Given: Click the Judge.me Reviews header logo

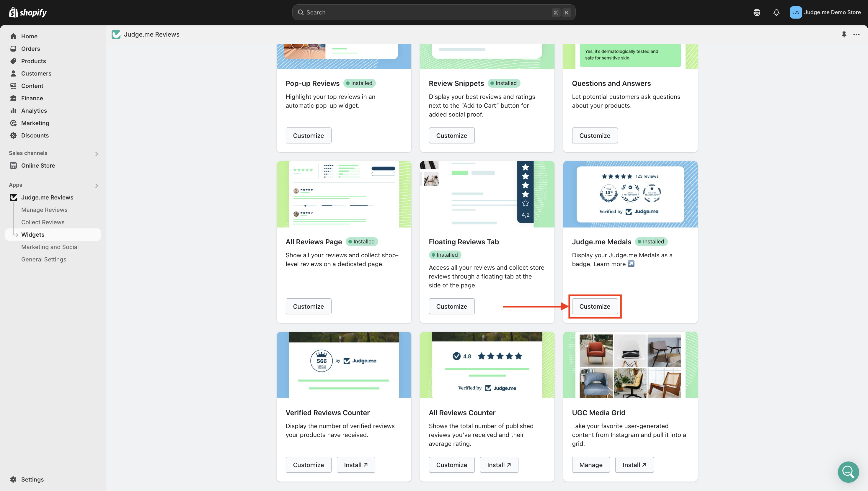Looking at the screenshot, I should [116, 35].
